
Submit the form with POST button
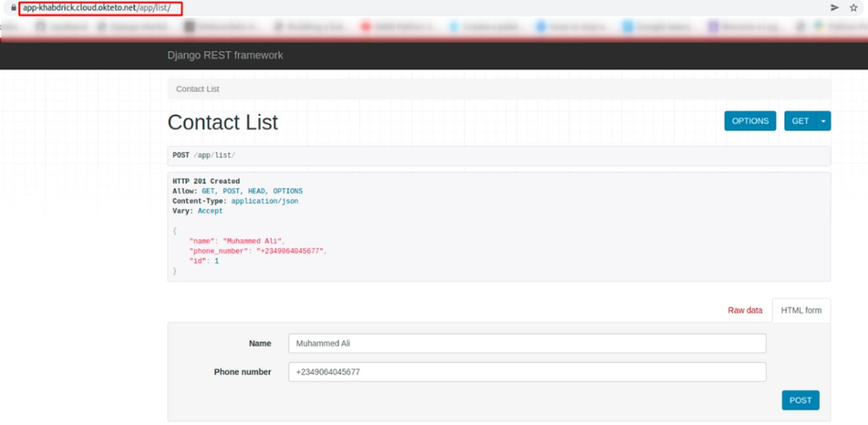(801, 400)
